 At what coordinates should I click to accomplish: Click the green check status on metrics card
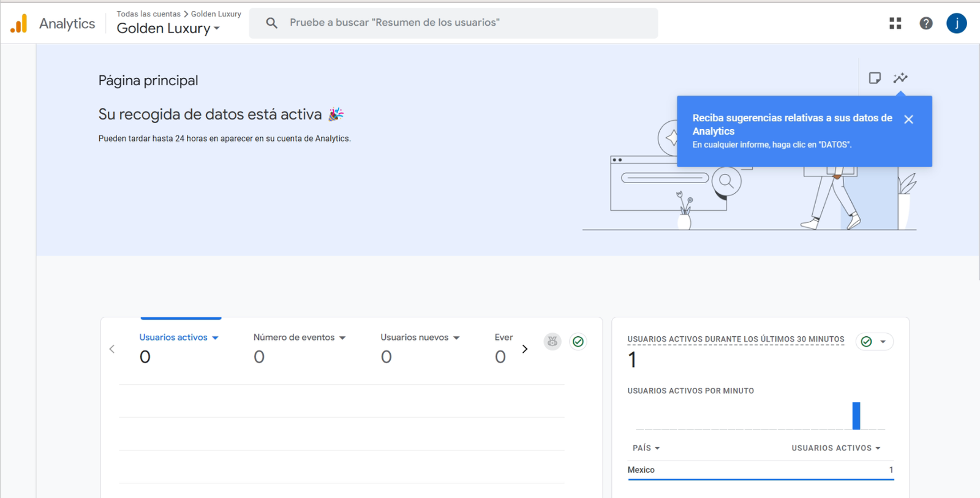point(578,342)
